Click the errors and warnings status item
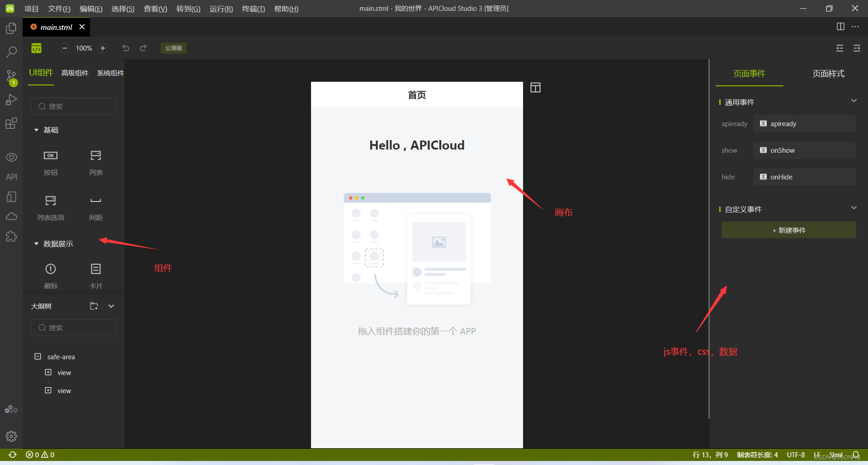Viewport: 868px width, 465px height. point(40,455)
